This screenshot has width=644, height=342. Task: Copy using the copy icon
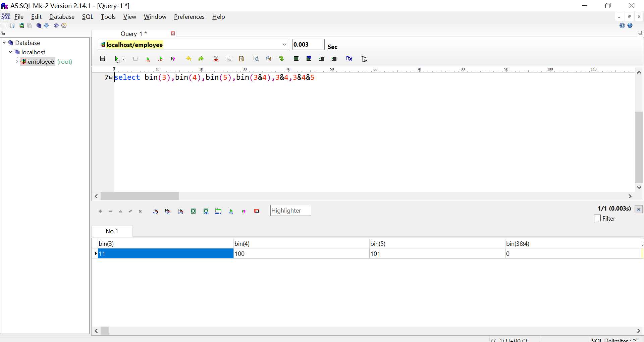point(229,59)
